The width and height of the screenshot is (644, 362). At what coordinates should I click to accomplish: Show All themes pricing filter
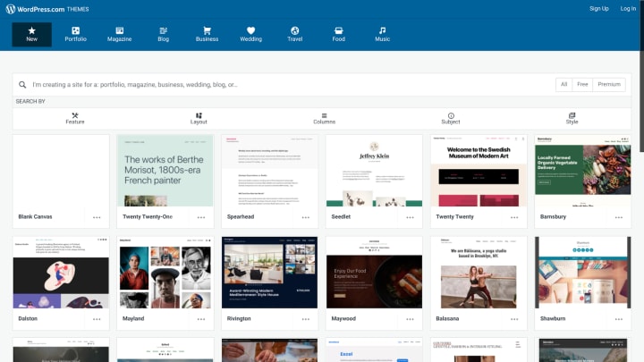pyautogui.click(x=563, y=84)
